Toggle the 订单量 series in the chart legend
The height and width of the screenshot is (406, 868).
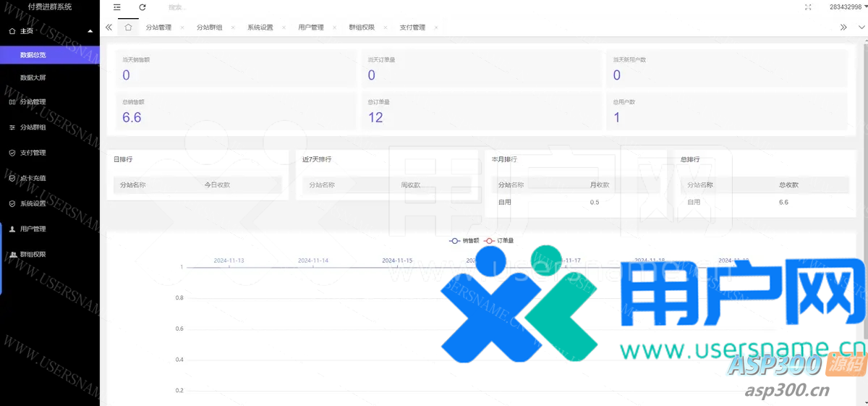click(498, 240)
